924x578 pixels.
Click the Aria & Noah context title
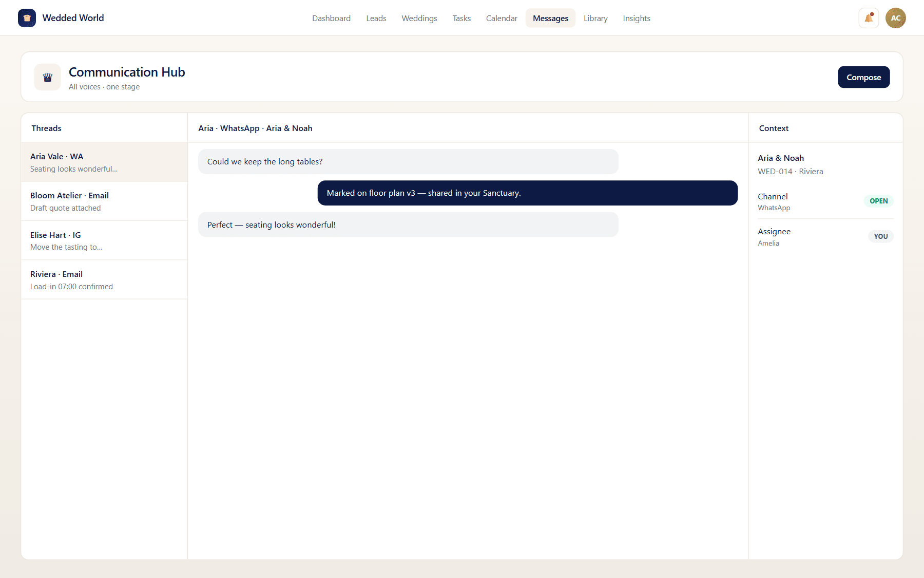781,158
